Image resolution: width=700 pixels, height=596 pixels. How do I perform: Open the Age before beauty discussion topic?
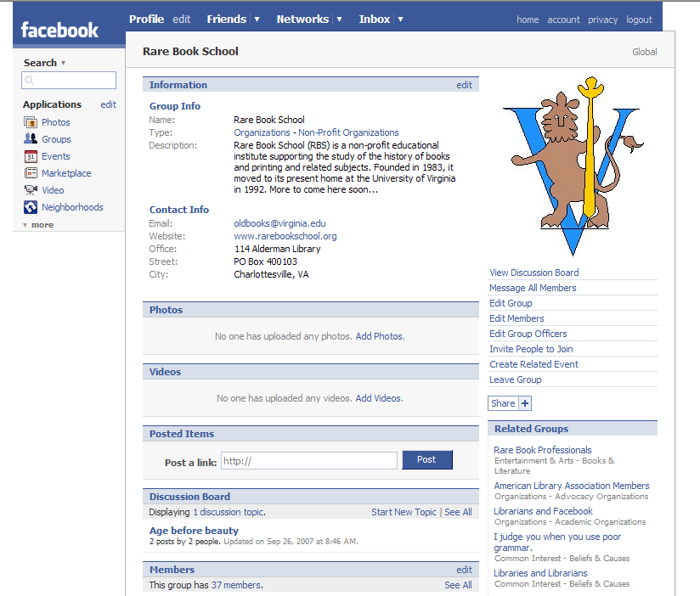tap(194, 531)
